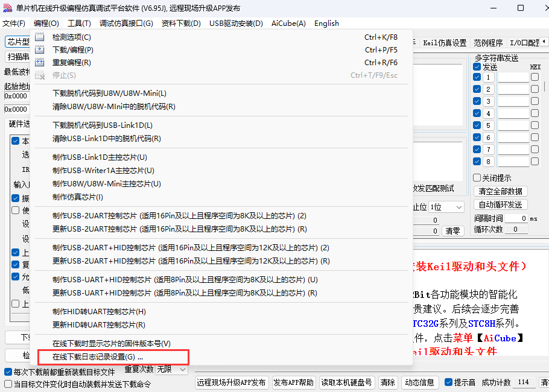Viewport: 549px width, 392px height.
Task: Enable the HEX checkbox for row 6
Action: 535,138
